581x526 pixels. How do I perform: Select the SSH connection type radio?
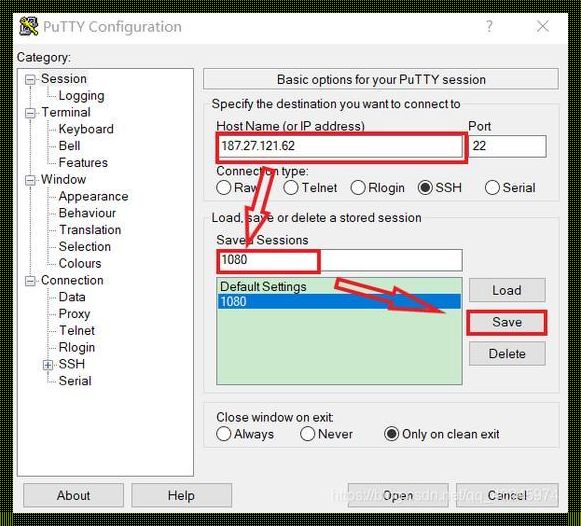[x=425, y=187]
